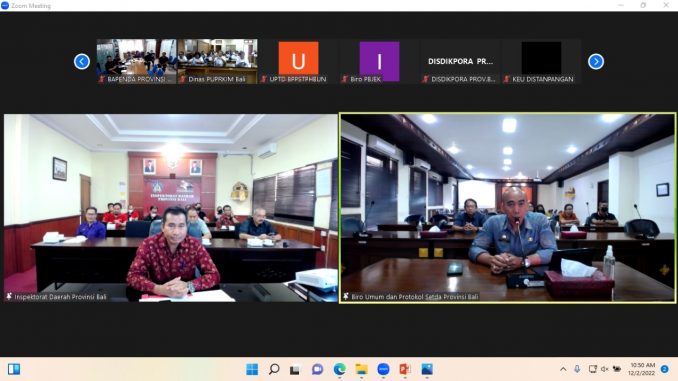This screenshot has width=678, height=381.
Task: Select the Dinas PUPRKIM Bali thumbnail
Action: click(x=217, y=61)
